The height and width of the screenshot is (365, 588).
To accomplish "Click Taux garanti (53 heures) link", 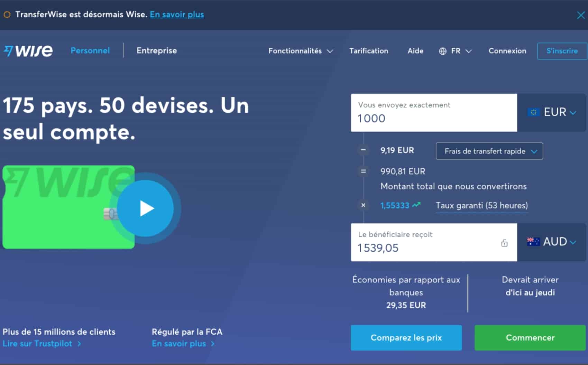I will pos(482,205).
